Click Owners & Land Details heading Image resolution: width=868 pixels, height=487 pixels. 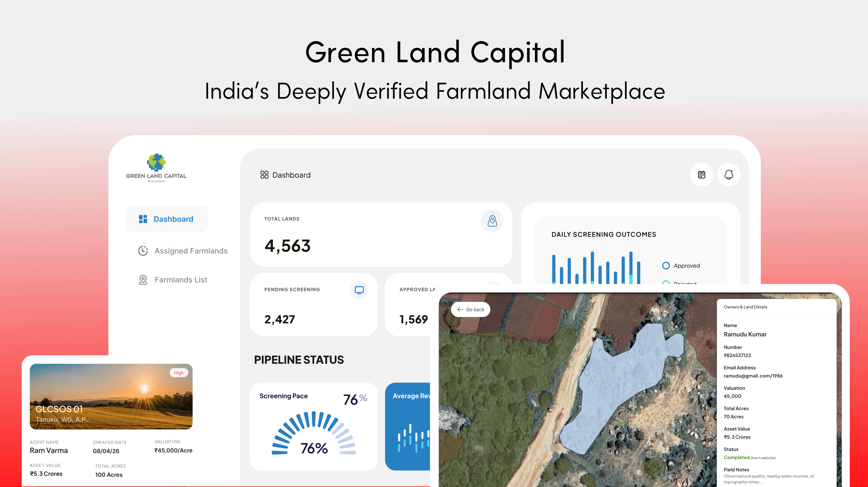click(x=745, y=307)
